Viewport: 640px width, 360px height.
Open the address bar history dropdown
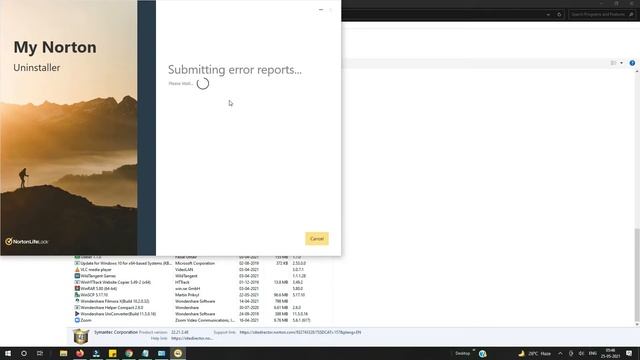click(x=548, y=14)
